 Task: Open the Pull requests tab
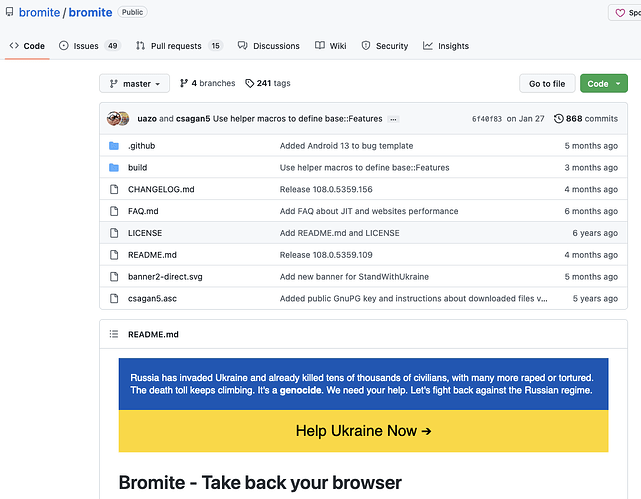pyautogui.click(x=179, y=46)
